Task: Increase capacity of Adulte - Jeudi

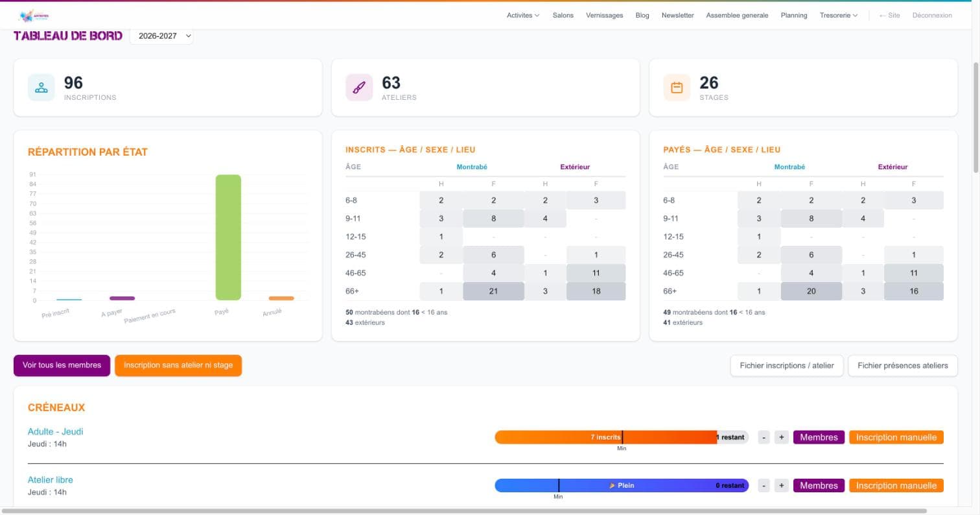Action: coord(781,437)
